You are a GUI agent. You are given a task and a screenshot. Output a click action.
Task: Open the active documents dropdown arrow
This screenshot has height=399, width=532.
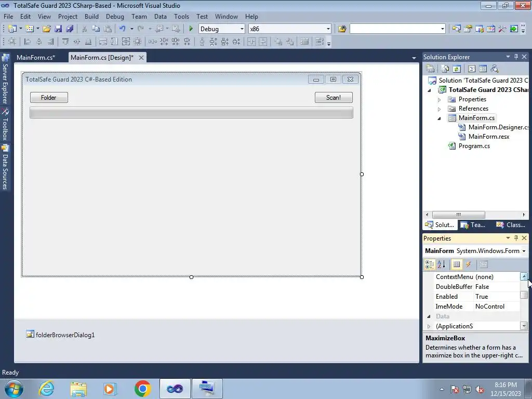414,58
